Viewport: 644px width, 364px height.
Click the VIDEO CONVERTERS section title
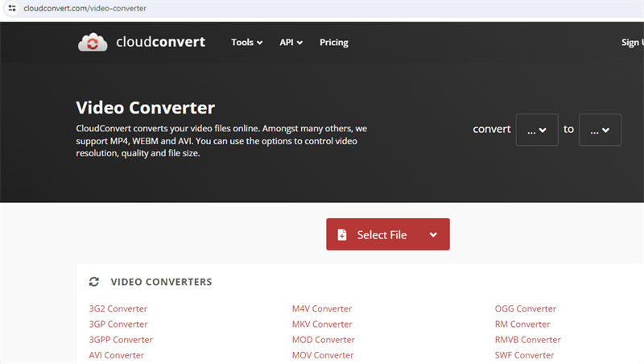162,282
